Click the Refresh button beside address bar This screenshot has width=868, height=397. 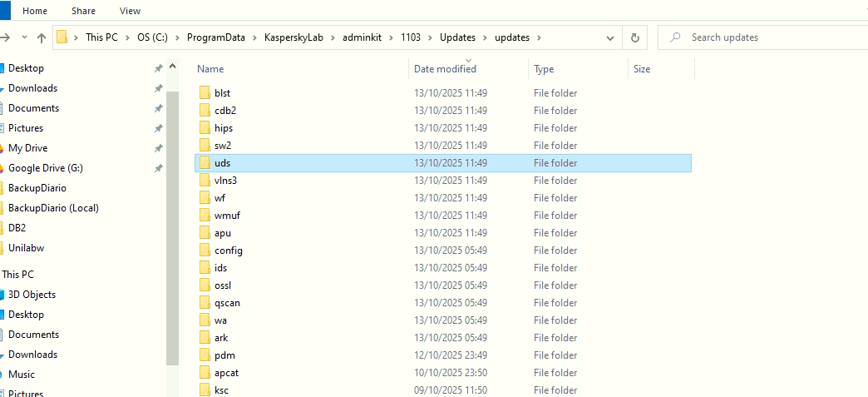coord(635,37)
